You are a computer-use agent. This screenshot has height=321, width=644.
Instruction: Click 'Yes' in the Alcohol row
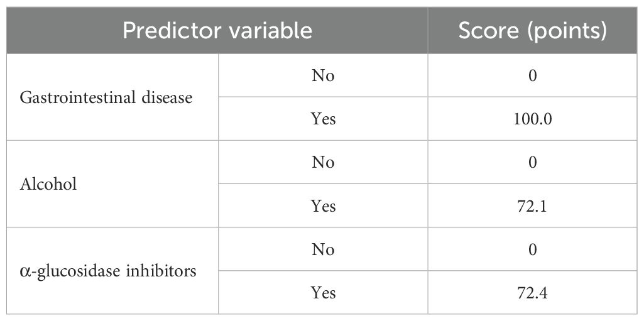tap(323, 206)
